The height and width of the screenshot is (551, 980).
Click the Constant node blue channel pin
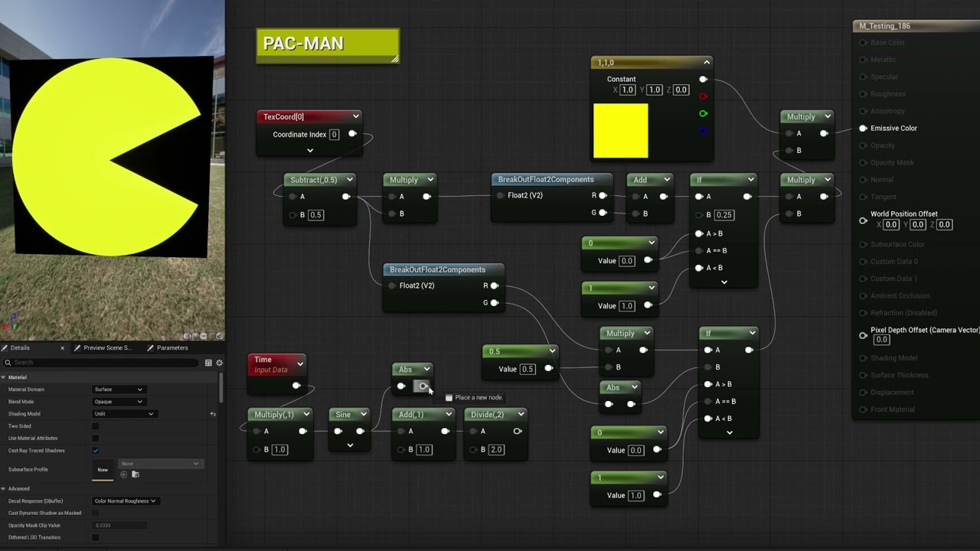point(703,130)
